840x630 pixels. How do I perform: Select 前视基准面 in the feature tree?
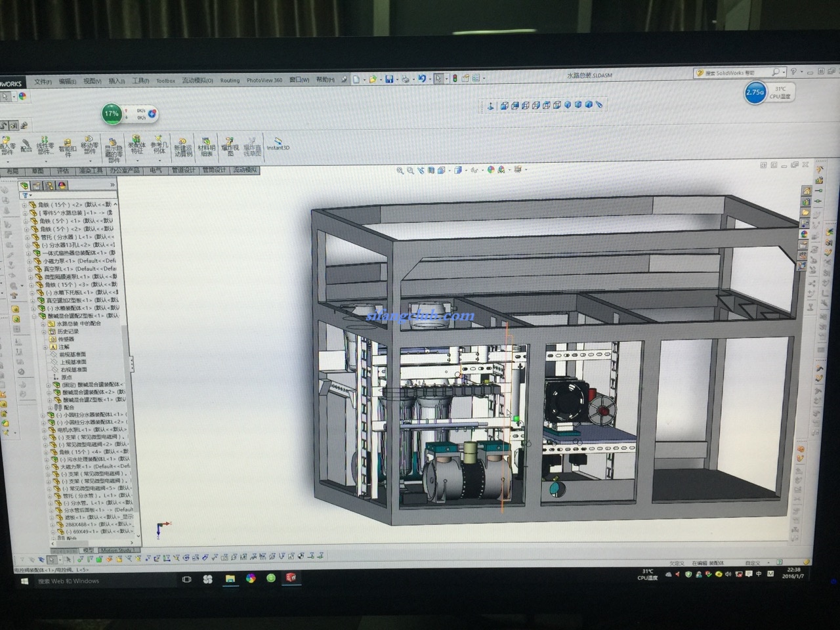pyautogui.click(x=73, y=355)
